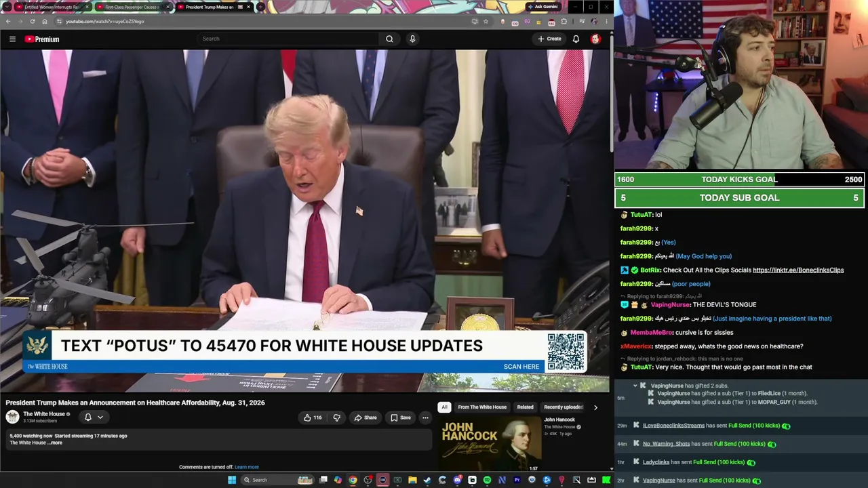Open the browser home page icon
Viewport: 868px width, 488px height.
click(x=45, y=21)
